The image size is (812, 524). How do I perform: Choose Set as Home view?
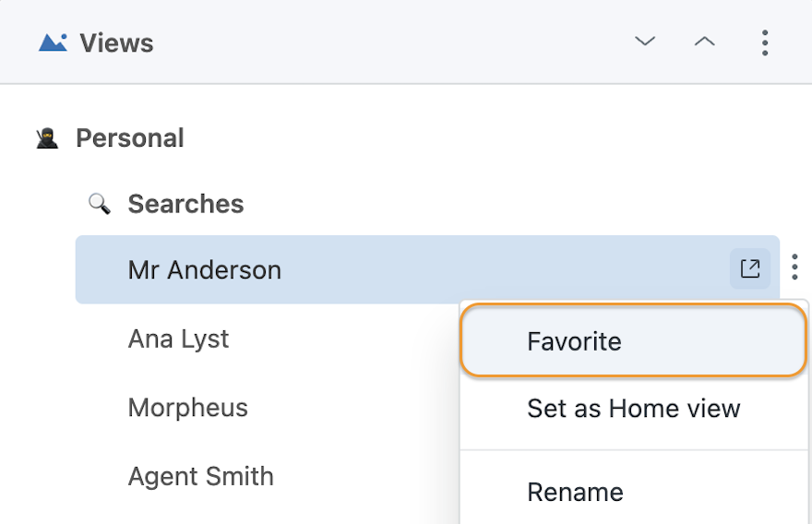click(634, 409)
